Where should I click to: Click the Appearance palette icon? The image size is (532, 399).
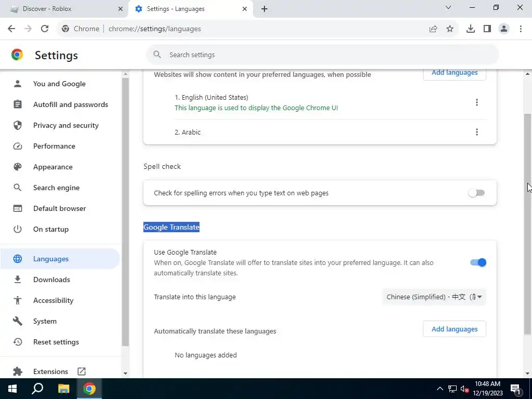click(x=18, y=167)
